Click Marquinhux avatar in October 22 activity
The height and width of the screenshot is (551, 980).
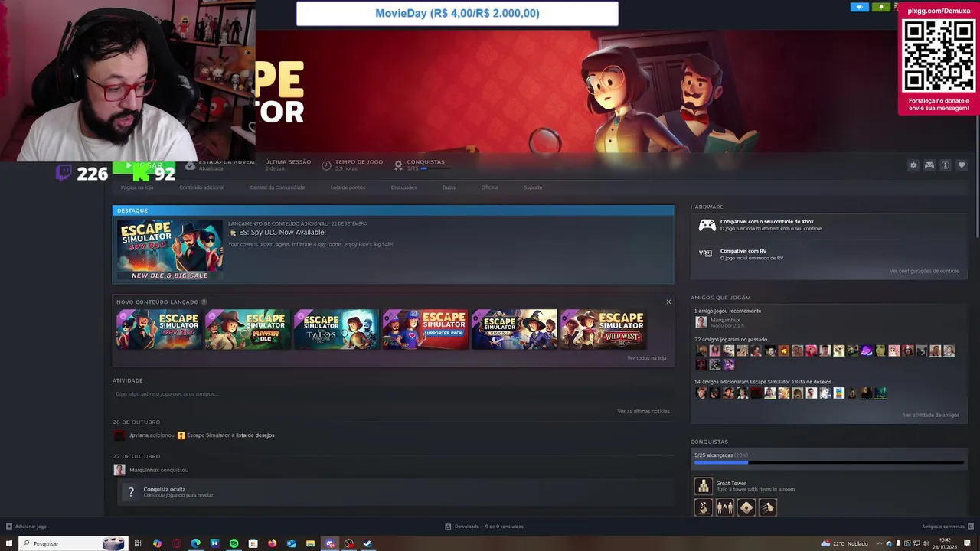(119, 470)
